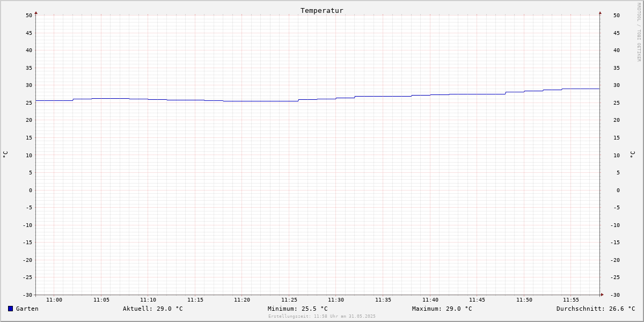Click the 11:05 time axis label
Screen dimensions: 644x322
(x=101, y=300)
